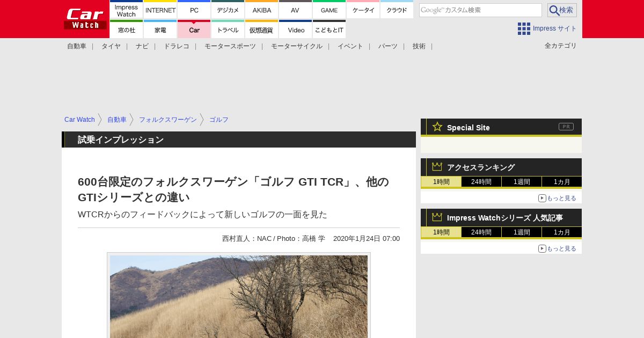Click the Car Watch logo
This screenshot has height=338, width=644.
point(85,19)
